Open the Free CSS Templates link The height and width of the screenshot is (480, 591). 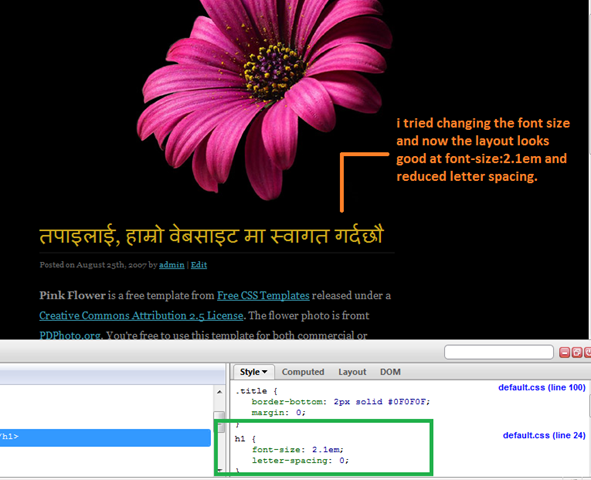click(x=263, y=295)
